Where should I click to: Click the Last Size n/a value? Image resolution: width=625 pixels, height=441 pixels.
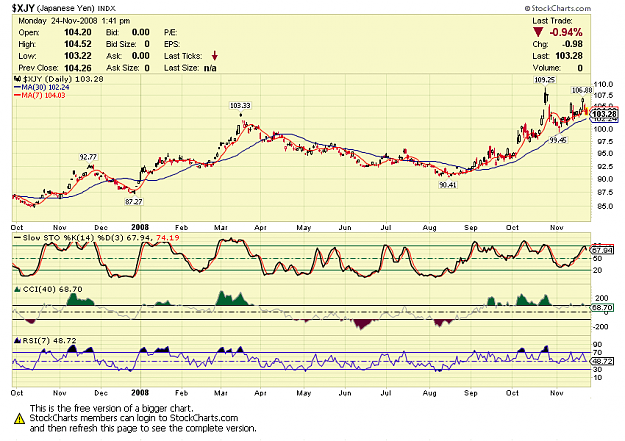tap(210, 68)
